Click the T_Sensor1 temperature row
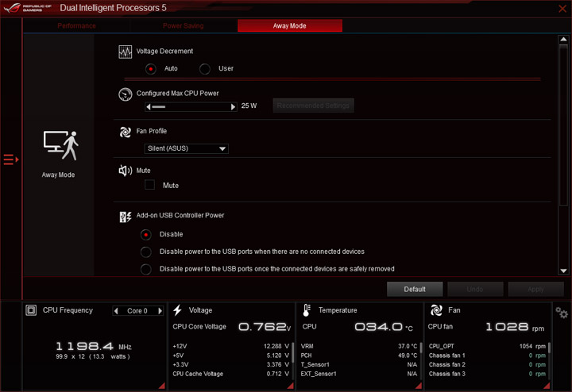The height and width of the screenshot is (392, 572). (359, 365)
